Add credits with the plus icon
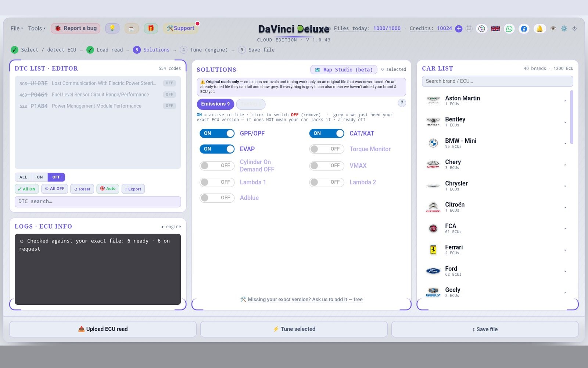This screenshot has height=368, width=588. (x=459, y=28)
